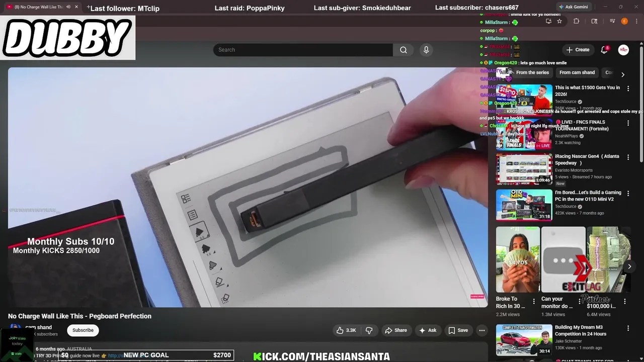
Task: Open the YouTube account avatar menu
Action: [x=623, y=50]
